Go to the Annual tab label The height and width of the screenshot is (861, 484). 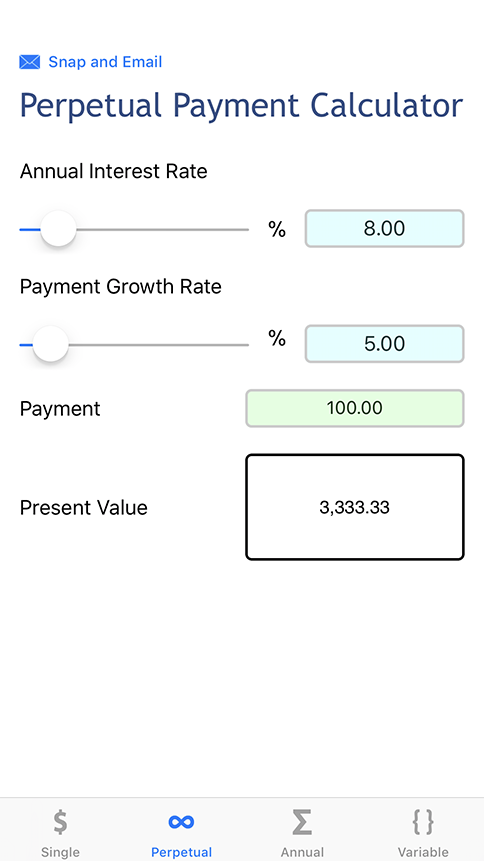tap(302, 852)
